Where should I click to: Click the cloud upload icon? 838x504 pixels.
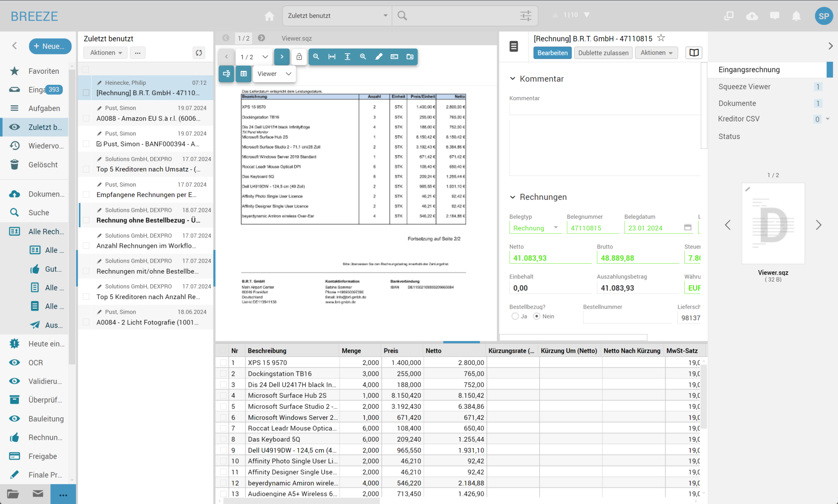752,16
